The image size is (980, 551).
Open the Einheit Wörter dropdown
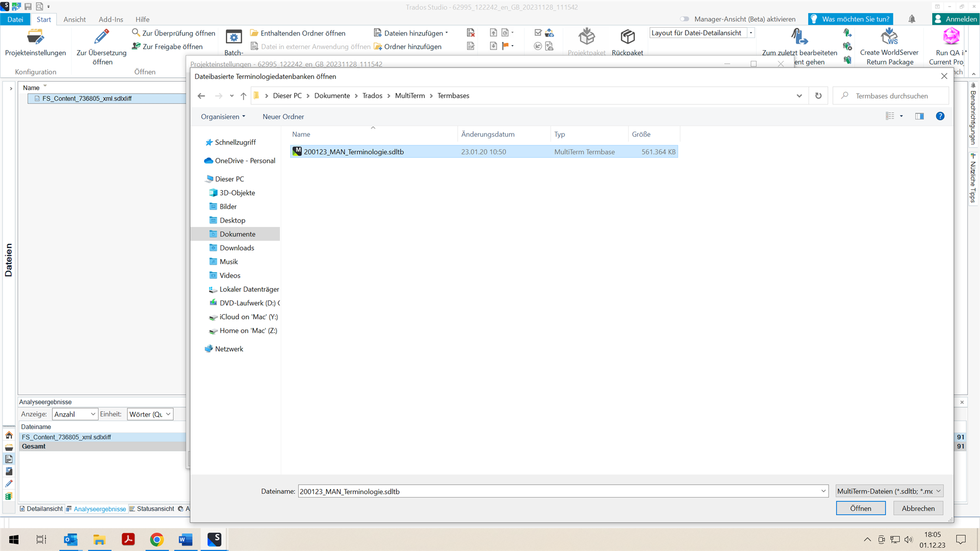[x=150, y=414]
